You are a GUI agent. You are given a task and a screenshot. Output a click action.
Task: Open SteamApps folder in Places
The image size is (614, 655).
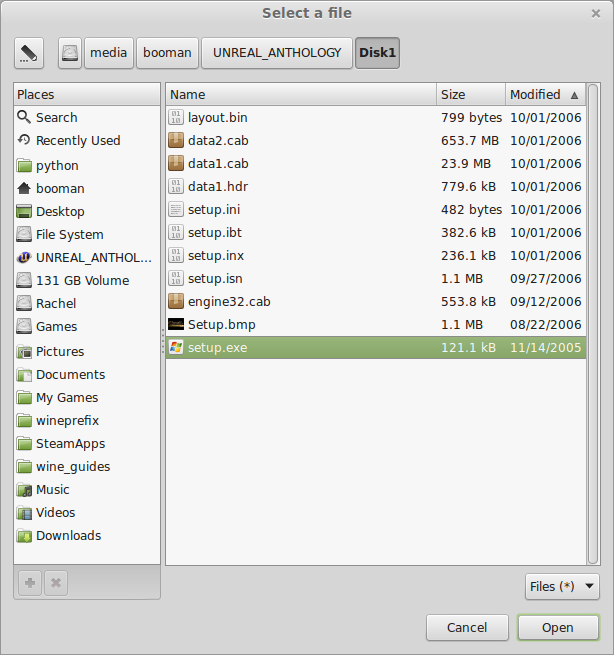click(x=87, y=443)
